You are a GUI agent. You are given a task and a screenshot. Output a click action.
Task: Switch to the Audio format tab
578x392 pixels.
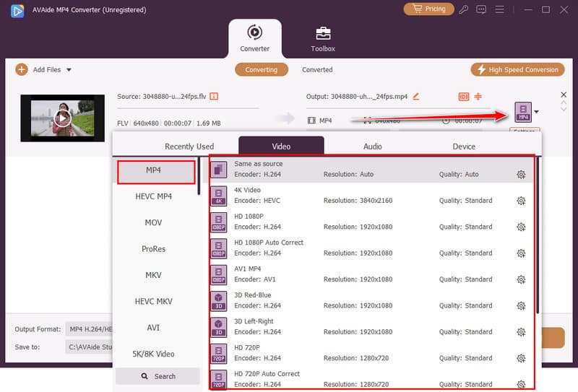[x=372, y=147]
